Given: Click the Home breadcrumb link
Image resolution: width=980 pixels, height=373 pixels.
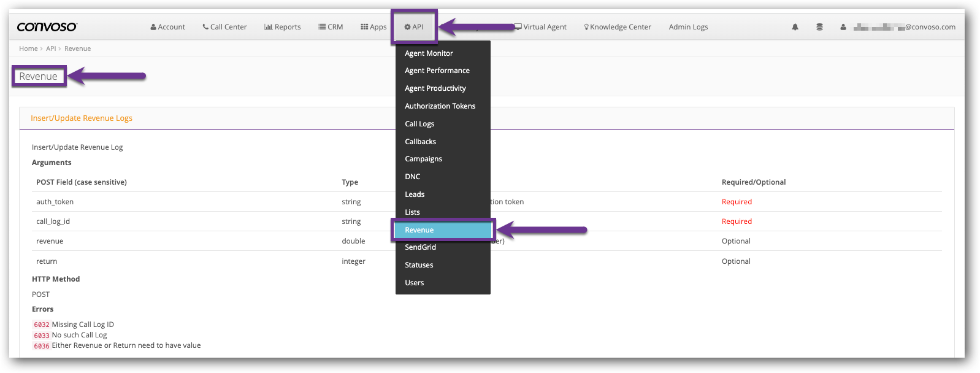Looking at the screenshot, I should point(28,48).
